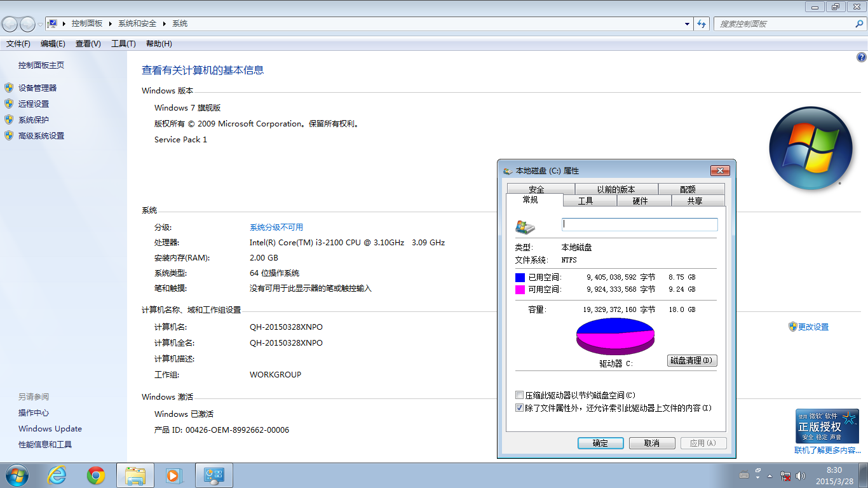This screenshot has width=868, height=488.
Task: Click the drive label text field
Action: (x=639, y=224)
